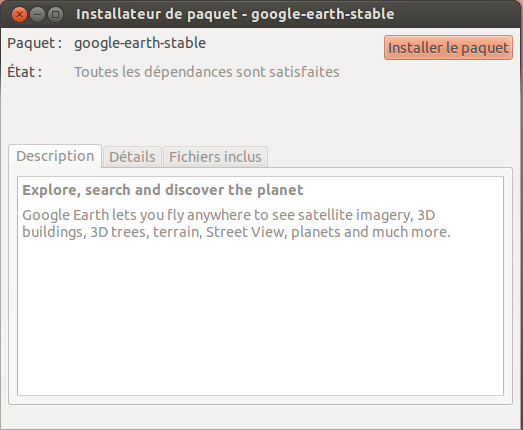Click the dependencies satisfied status text
Image resolution: width=523 pixels, height=430 pixels.
pyautogui.click(x=207, y=72)
